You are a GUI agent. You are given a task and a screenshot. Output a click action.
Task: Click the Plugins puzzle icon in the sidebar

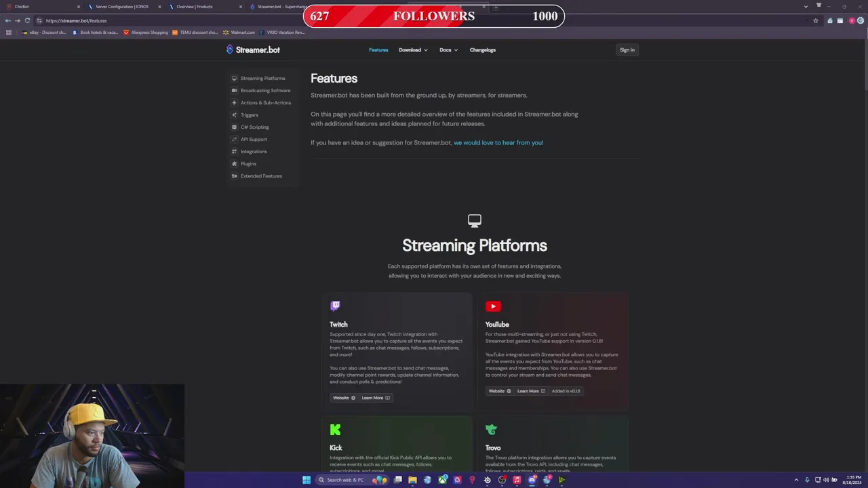click(234, 163)
